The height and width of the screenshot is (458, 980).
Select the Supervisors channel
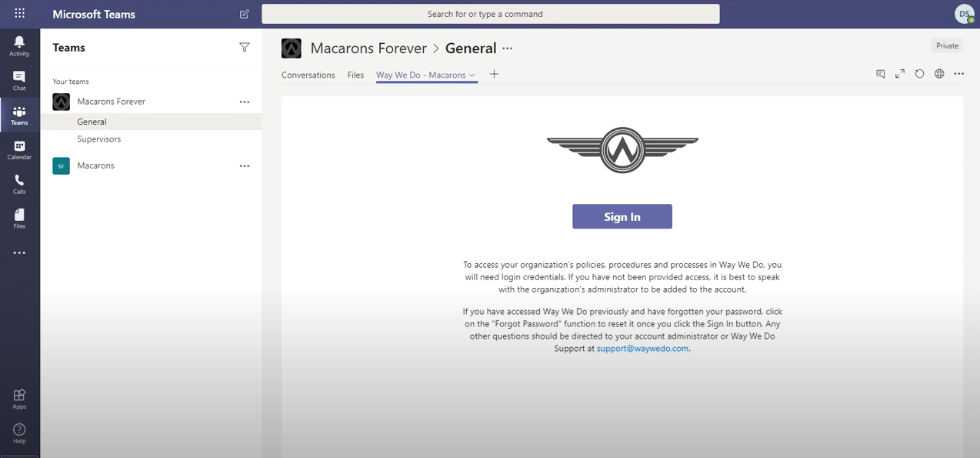point(151,139)
